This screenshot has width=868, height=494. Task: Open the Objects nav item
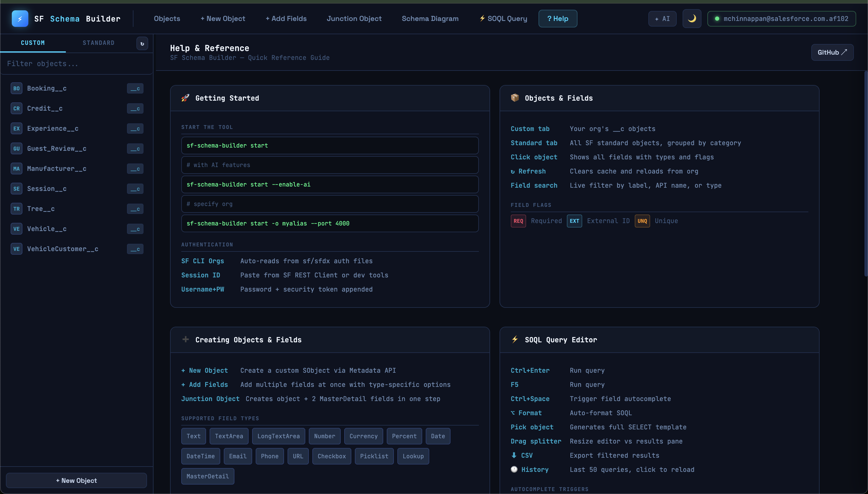coord(167,19)
